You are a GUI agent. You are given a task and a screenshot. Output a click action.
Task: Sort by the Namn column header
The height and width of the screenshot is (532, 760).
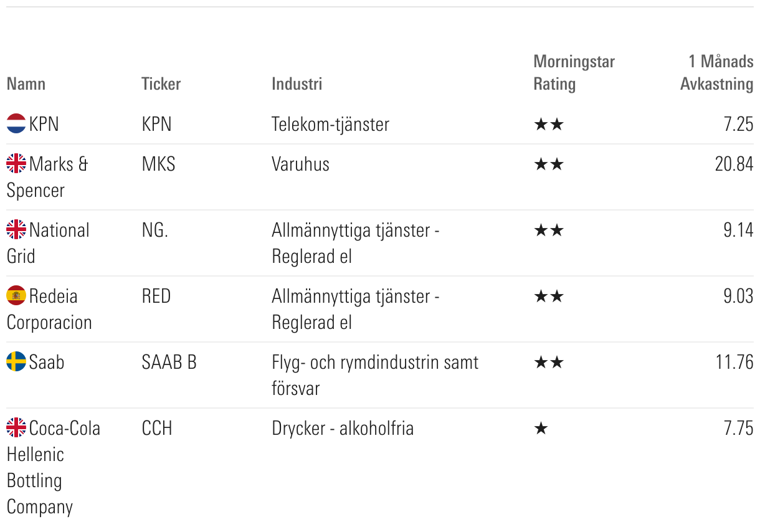coord(26,83)
